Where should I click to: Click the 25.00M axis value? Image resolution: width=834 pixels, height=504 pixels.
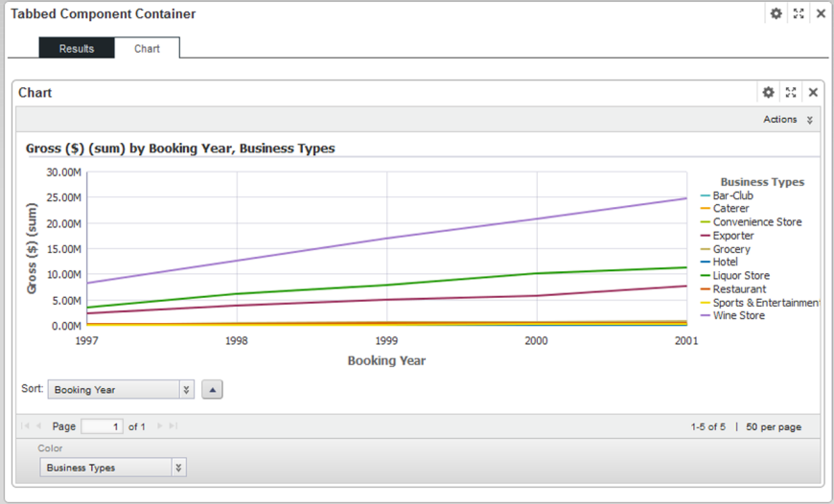click(x=64, y=197)
